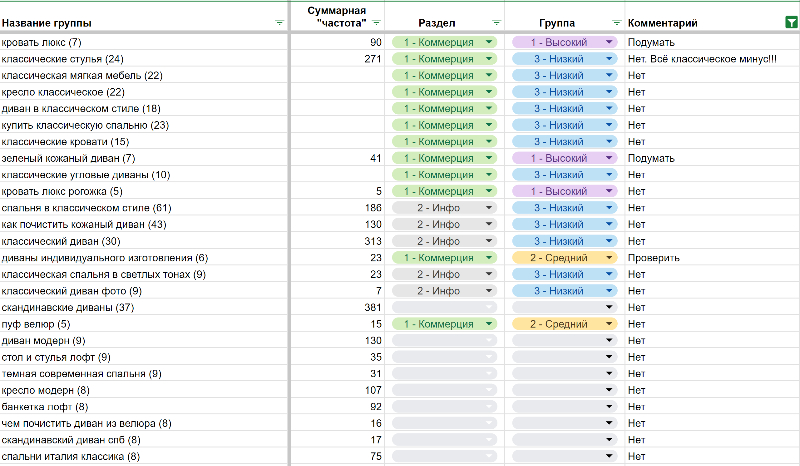The image size is (800, 466).
Task: Click Раздел column filter icon
Action: 497,22
